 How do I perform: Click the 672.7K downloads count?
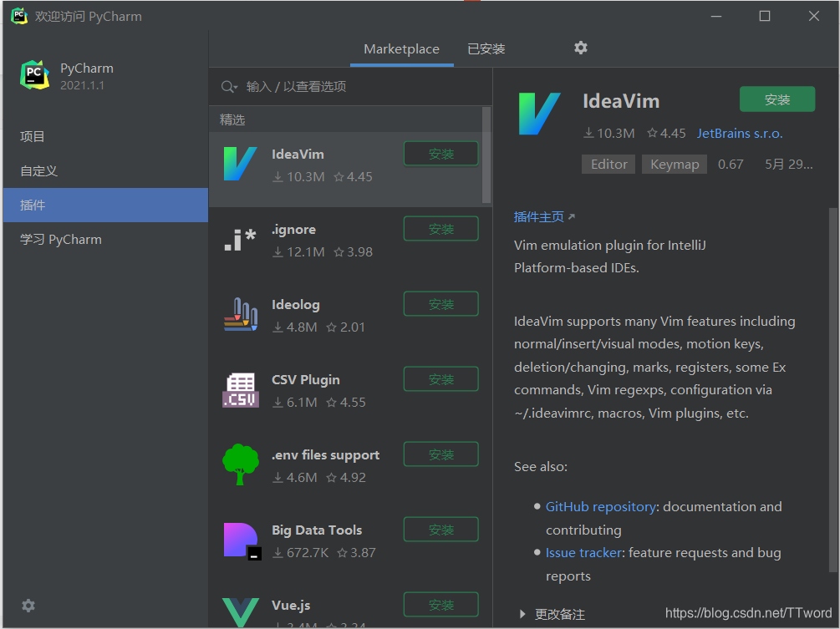point(301,552)
